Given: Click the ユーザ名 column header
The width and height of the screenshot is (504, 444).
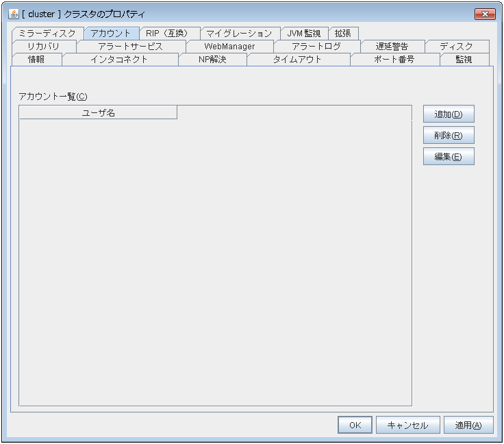Looking at the screenshot, I should 98,112.
